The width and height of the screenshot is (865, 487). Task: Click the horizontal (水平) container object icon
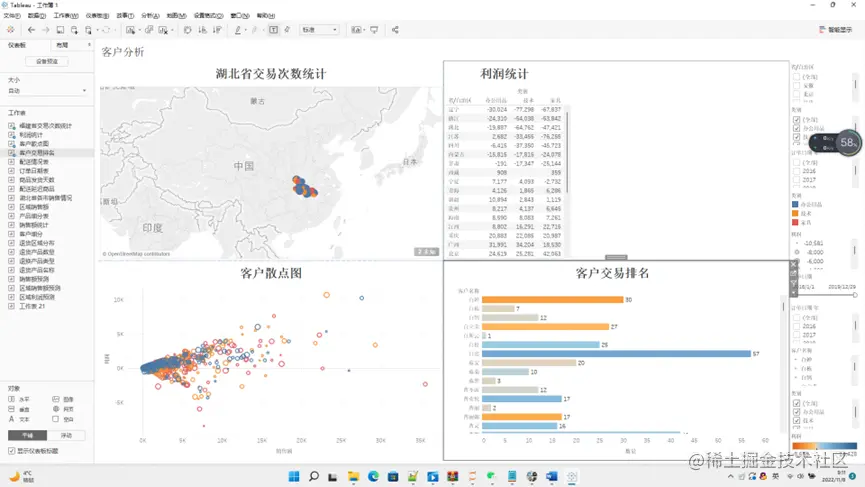pos(12,399)
